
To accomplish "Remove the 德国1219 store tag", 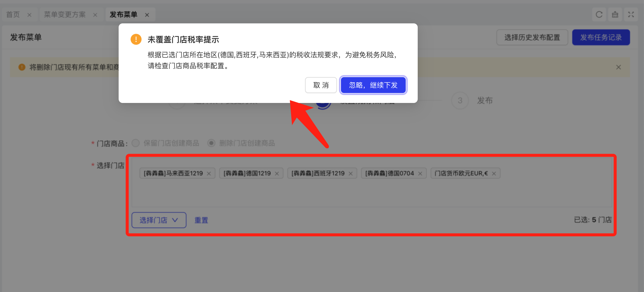I will tap(277, 174).
